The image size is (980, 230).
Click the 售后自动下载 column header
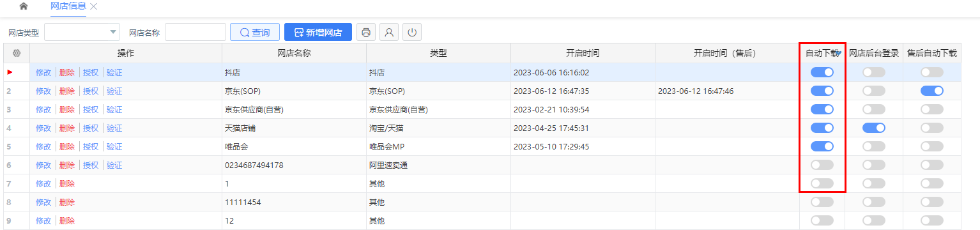932,54
